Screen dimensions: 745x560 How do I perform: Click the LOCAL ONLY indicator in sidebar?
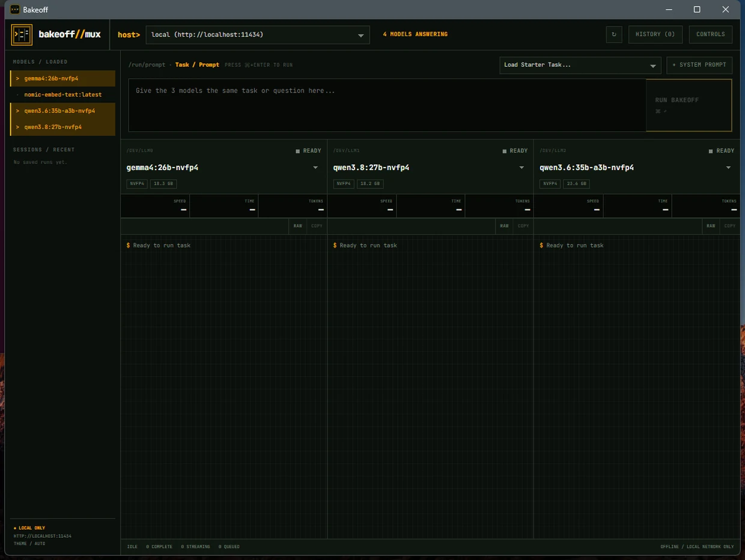tap(29, 528)
